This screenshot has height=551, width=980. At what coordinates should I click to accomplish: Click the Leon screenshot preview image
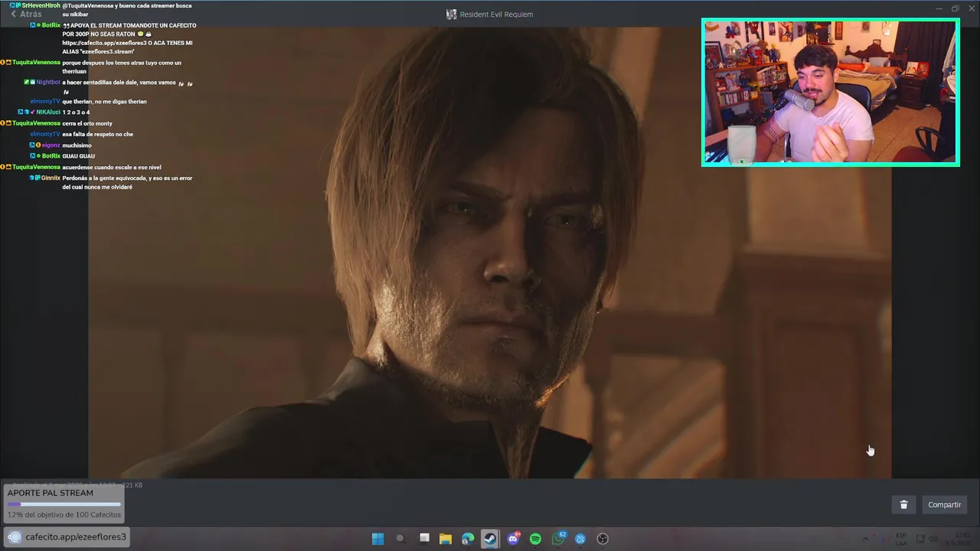click(x=490, y=253)
